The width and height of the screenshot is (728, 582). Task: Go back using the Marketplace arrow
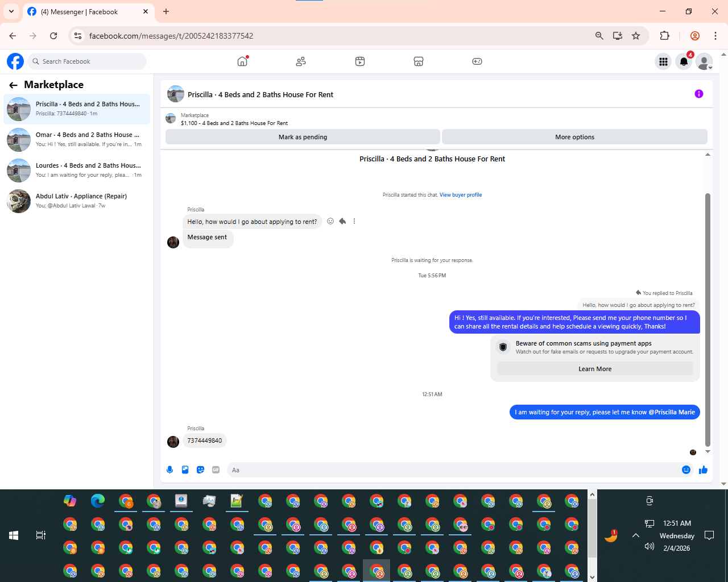tap(13, 85)
